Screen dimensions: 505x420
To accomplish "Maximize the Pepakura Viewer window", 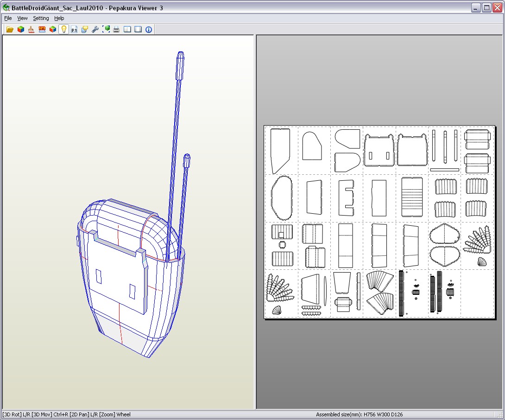I will (x=486, y=8).
